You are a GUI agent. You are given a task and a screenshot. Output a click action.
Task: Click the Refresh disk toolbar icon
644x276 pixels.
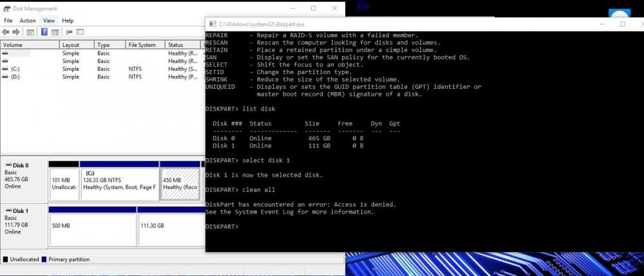[x=69, y=32]
